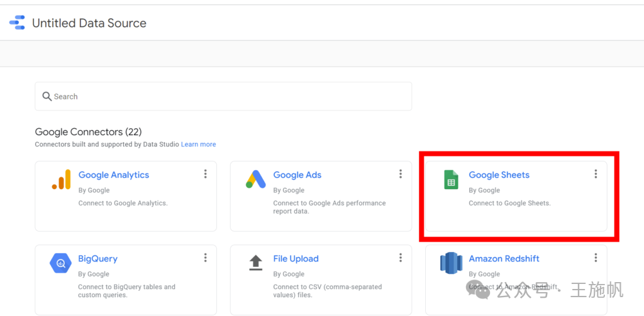Click the Amazon Redshift icon
This screenshot has height=316, width=644.
pyautogui.click(x=451, y=263)
